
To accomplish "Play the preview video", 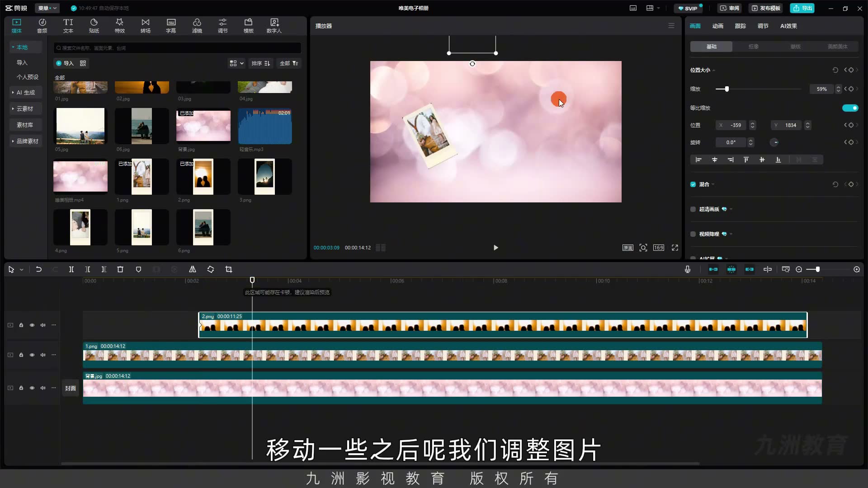I will click(x=496, y=248).
